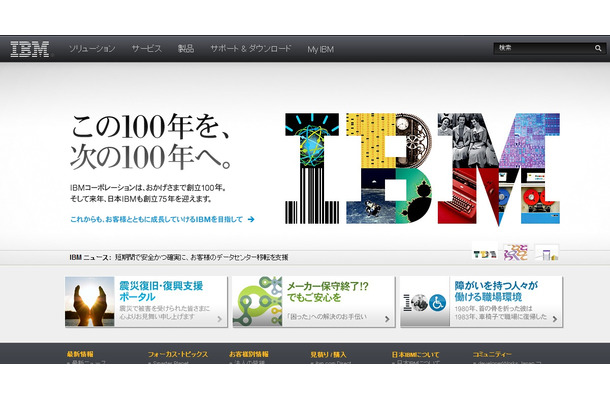Click chevron on the 障がいを持つ人々 card
This screenshot has height=400, width=610.
tap(555, 319)
